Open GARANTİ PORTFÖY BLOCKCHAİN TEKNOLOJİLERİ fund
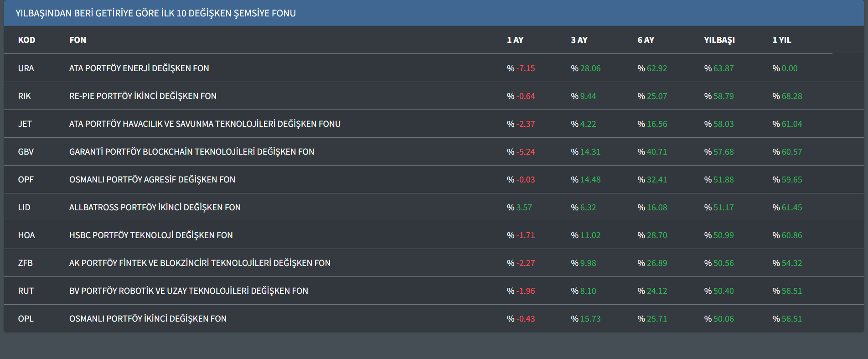 (191, 152)
